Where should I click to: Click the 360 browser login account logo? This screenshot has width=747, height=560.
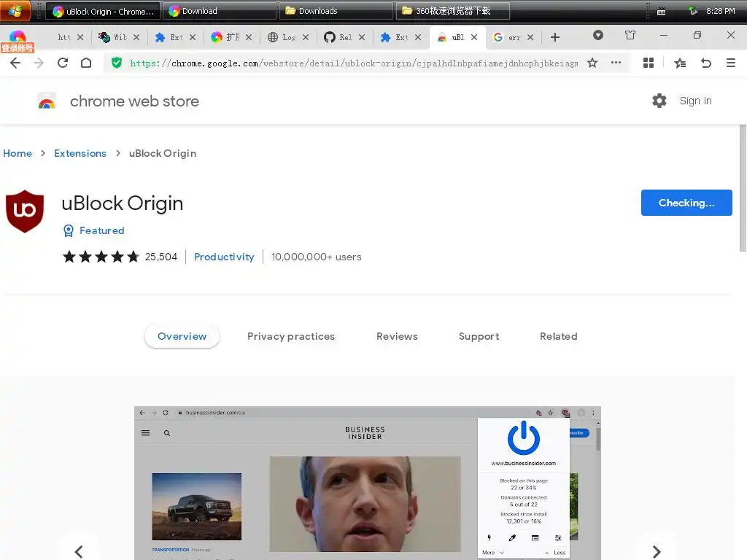click(18, 40)
